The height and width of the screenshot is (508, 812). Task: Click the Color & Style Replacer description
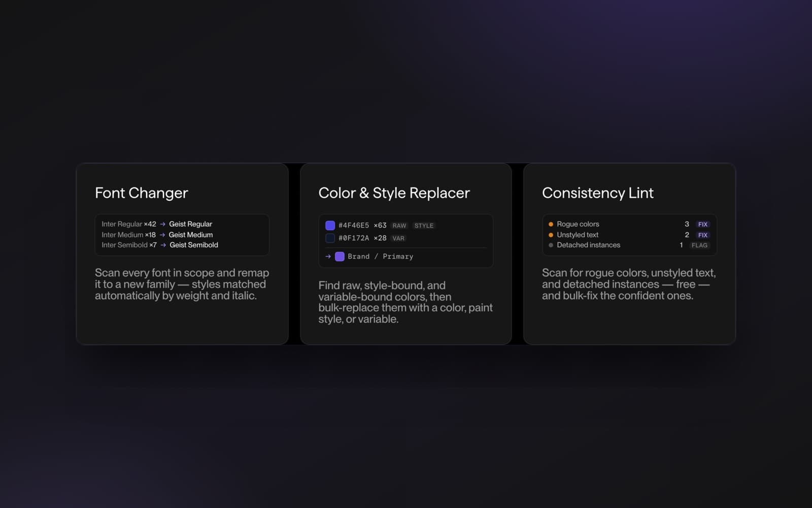click(x=405, y=302)
